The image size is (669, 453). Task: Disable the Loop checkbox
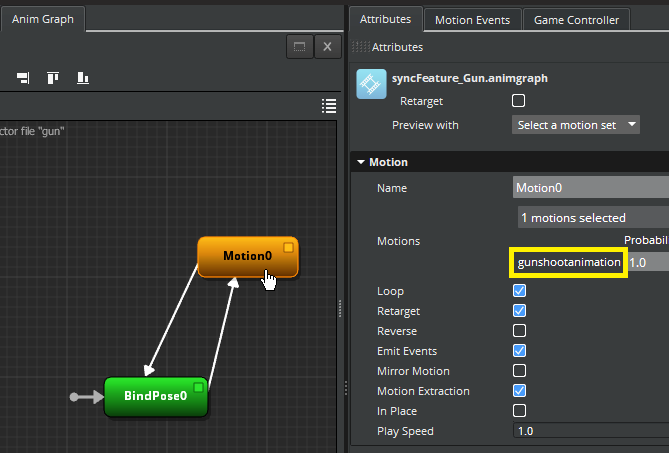pyautogui.click(x=519, y=291)
